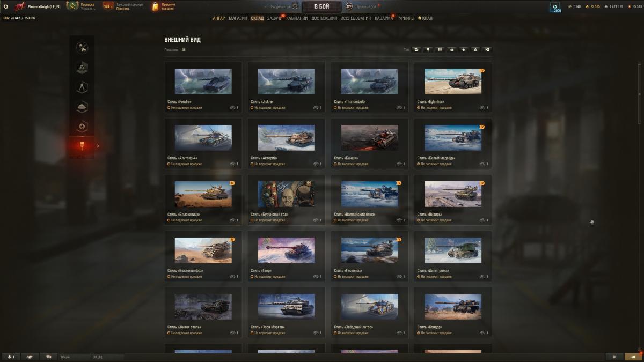The height and width of the screenshot is (362, 644).
Task: Select the «Églantier» style card
Action: (452, 87)
